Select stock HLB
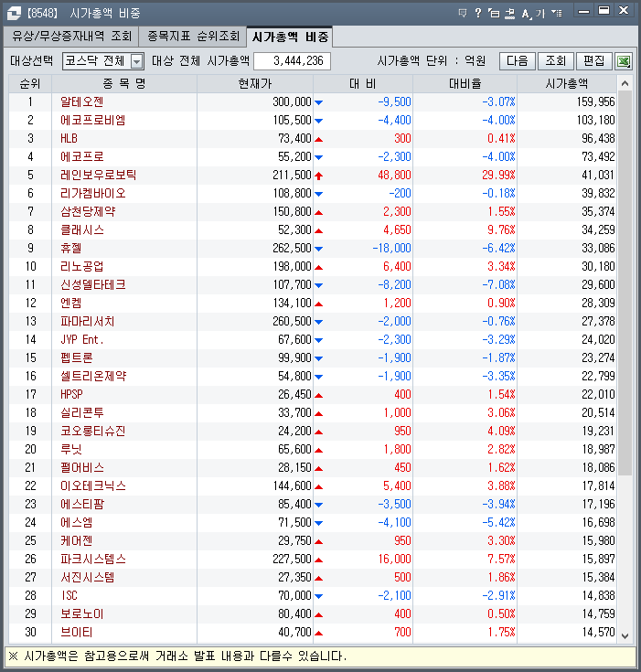The height and width of the screenshot is (672, 641). pyautogui.click(x=69, y=138)
